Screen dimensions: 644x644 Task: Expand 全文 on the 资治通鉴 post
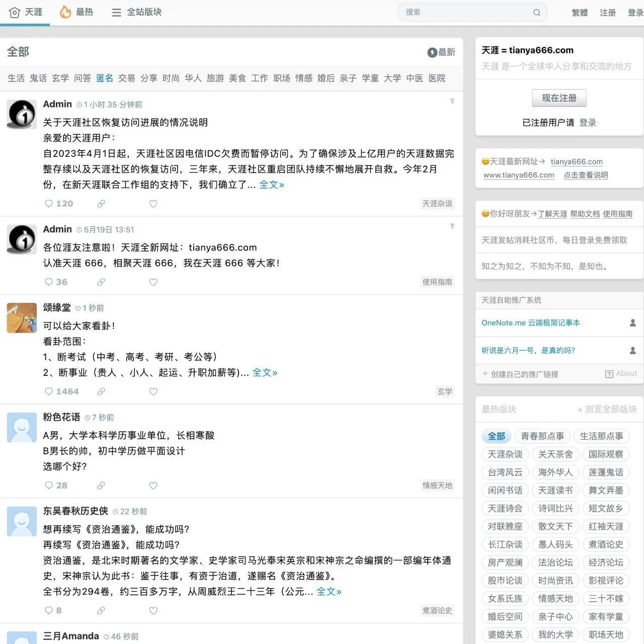click(329, 592)
